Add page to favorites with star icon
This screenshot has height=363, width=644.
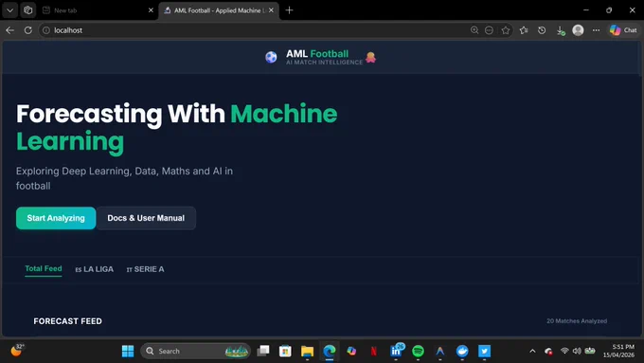point(506,30)
